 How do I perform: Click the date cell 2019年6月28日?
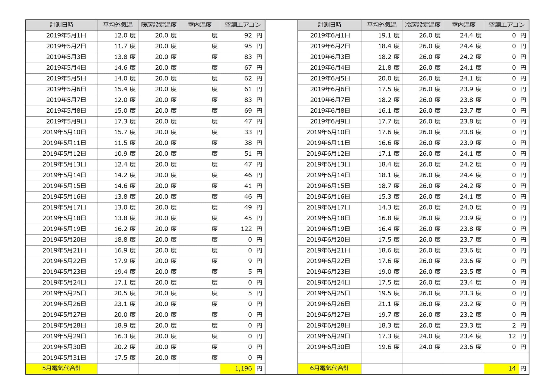click(330, 326)
